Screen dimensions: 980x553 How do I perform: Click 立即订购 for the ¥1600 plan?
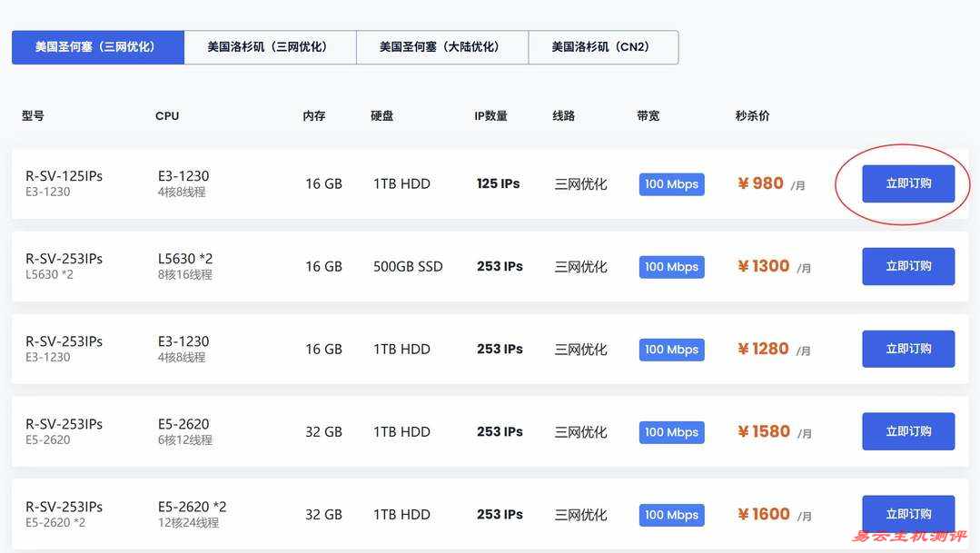click(x=908, y=514)
